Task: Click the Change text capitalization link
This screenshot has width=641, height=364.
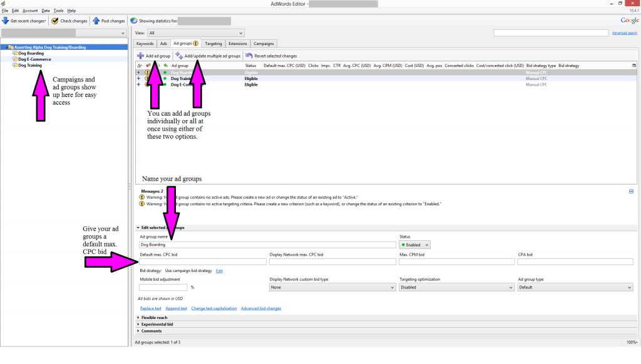Action: [x=214, y=308]
